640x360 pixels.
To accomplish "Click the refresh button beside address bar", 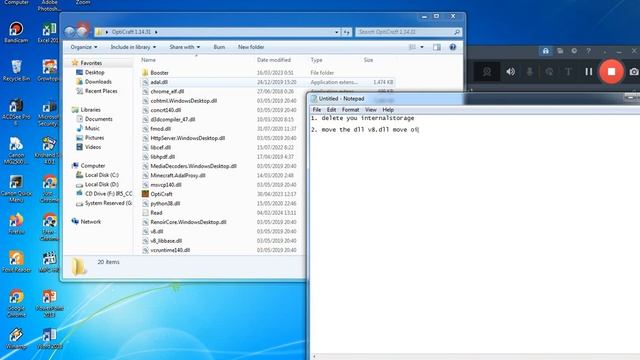I will 346,32.
